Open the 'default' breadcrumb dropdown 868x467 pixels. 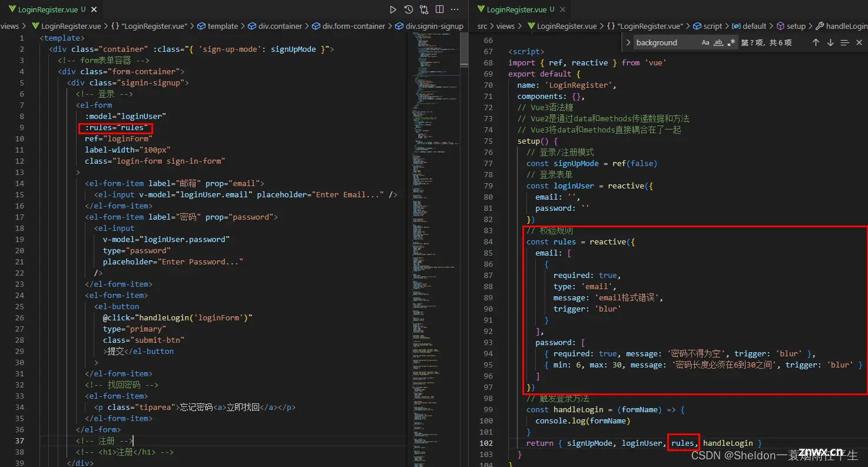(749, 26)
